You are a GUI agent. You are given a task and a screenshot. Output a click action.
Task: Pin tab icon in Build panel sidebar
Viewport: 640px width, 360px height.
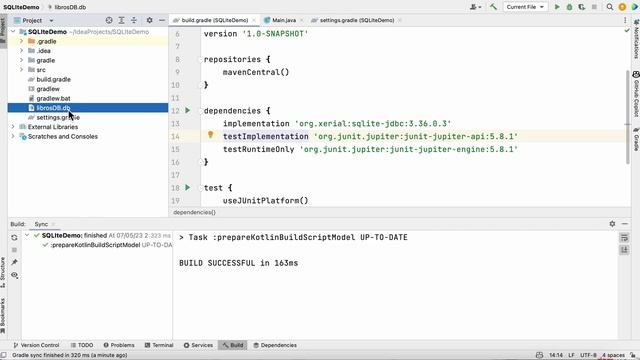point(14,262)
